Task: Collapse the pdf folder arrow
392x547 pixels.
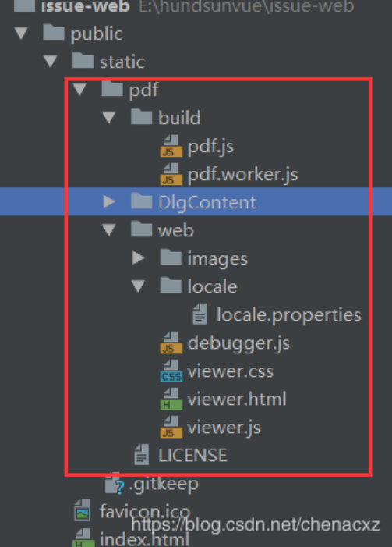Action: 79,90
